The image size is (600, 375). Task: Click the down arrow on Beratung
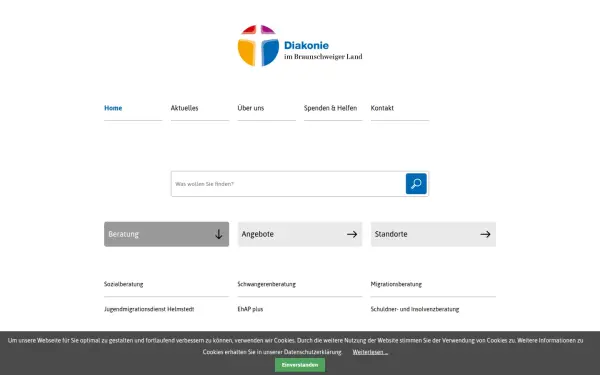pyautogui.click(x=218, y=234)
